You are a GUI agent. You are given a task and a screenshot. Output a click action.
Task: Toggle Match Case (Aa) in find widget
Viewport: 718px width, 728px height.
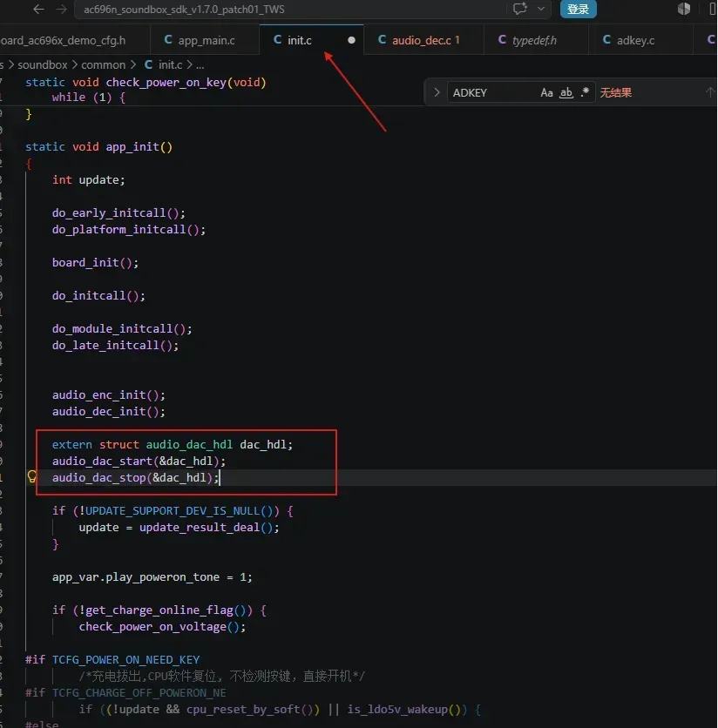pos(546,93)
